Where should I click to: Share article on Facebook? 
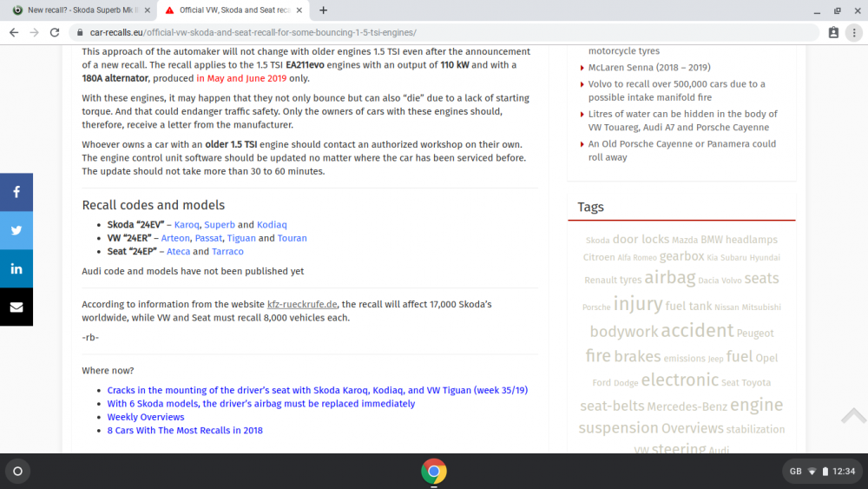point(16,192)
